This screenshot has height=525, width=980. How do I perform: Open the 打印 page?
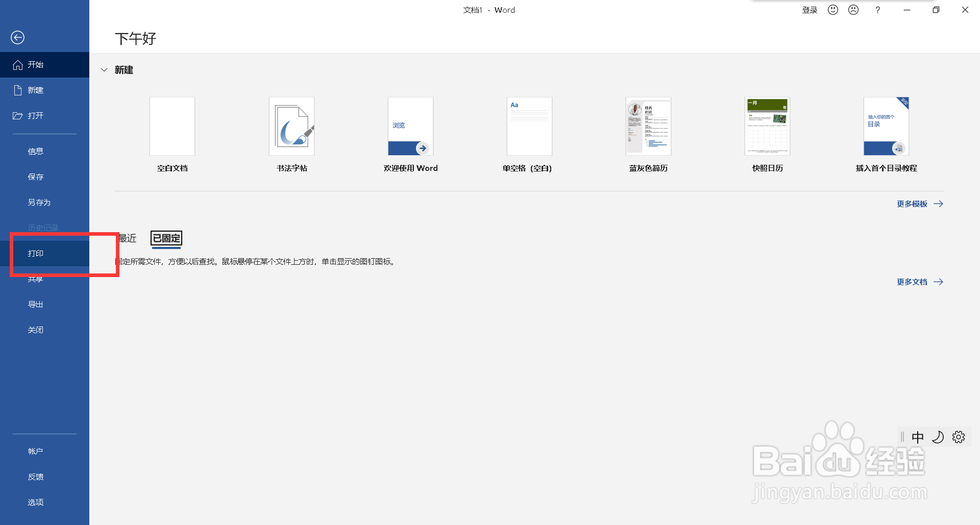pos(44,254)
